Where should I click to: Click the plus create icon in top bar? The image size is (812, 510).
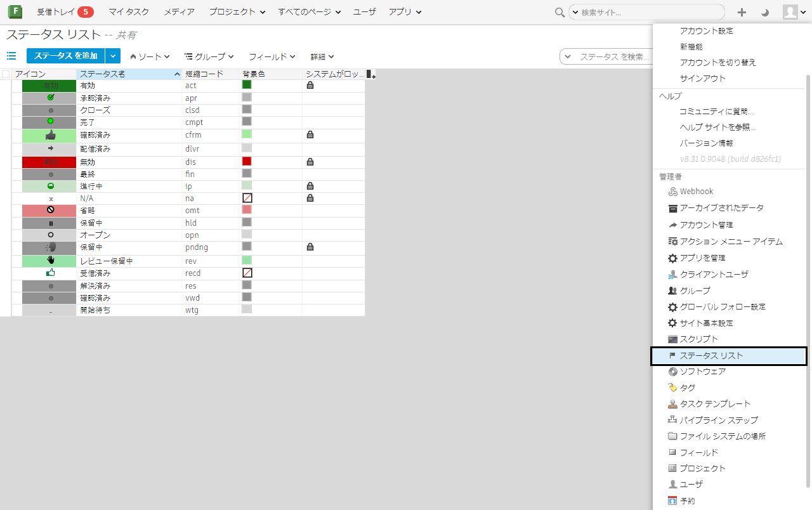click(x=742, y=12)
